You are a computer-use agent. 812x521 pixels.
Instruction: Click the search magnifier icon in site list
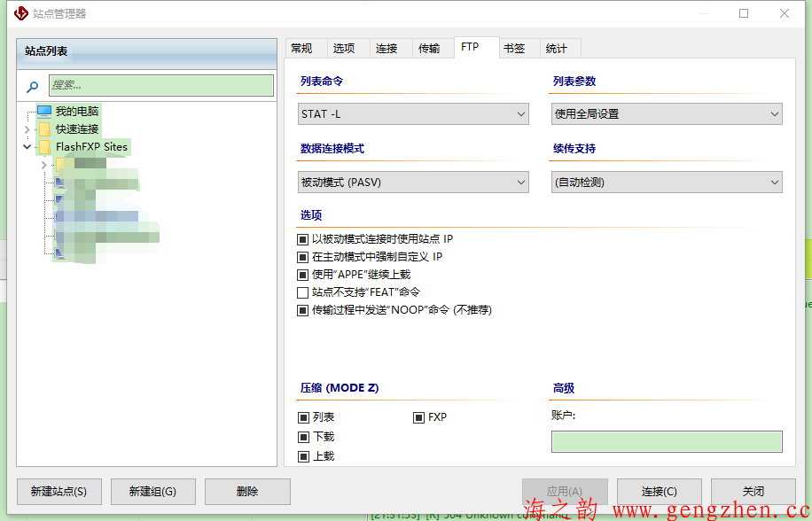tap(32, 86)
